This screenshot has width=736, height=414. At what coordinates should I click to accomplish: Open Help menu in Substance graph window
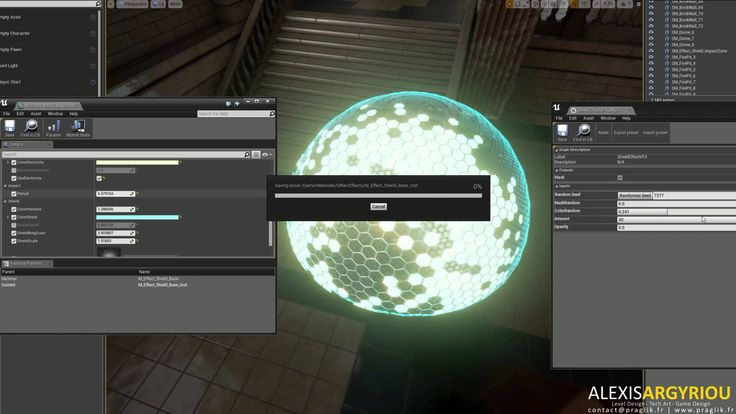pyautogui.click(x=626, y=118)
